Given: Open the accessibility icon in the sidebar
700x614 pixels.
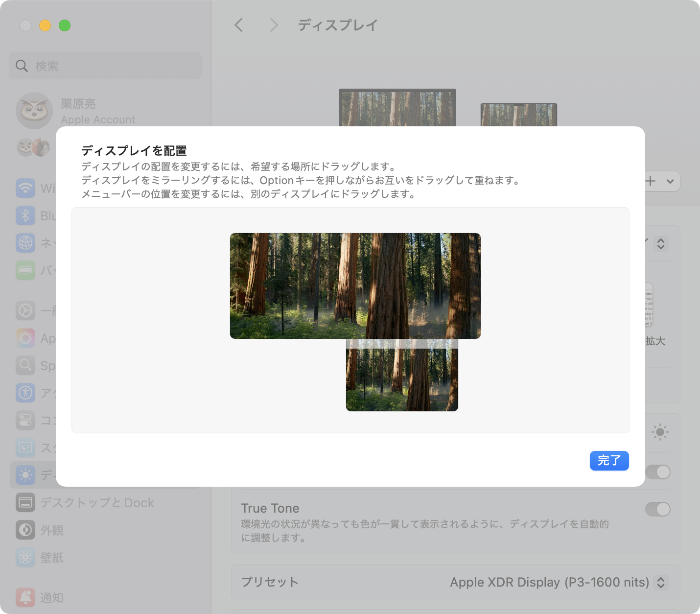Looking at the screenshot, I should point(25,393).
